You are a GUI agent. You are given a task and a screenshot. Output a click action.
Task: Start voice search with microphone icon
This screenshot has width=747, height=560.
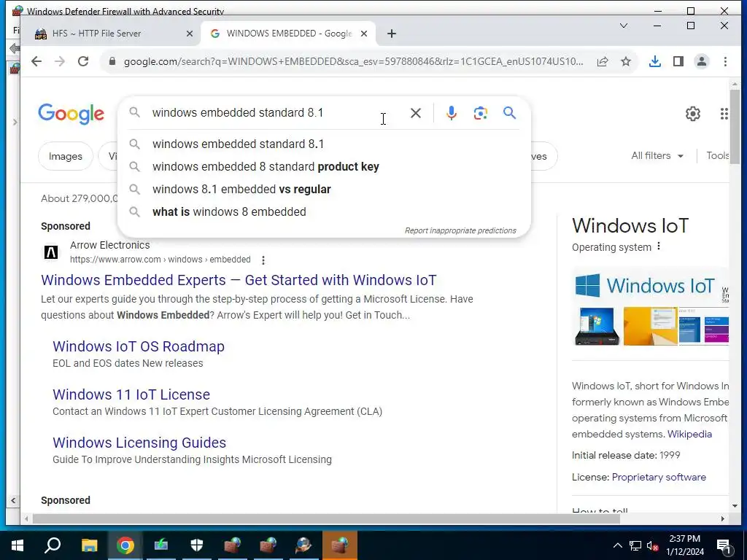click(x=451, y=113)
